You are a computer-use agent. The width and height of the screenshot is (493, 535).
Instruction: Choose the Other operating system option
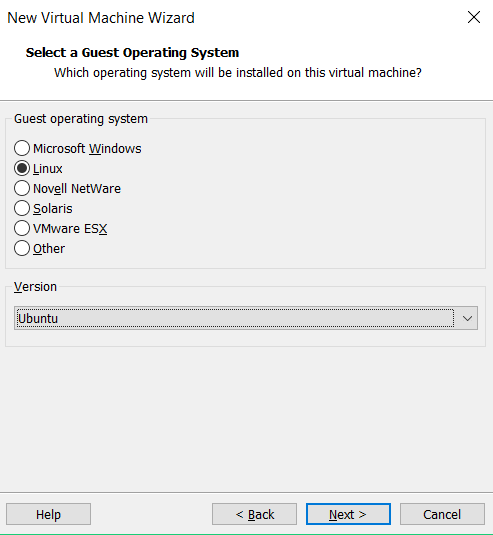(x=22, y=248)
